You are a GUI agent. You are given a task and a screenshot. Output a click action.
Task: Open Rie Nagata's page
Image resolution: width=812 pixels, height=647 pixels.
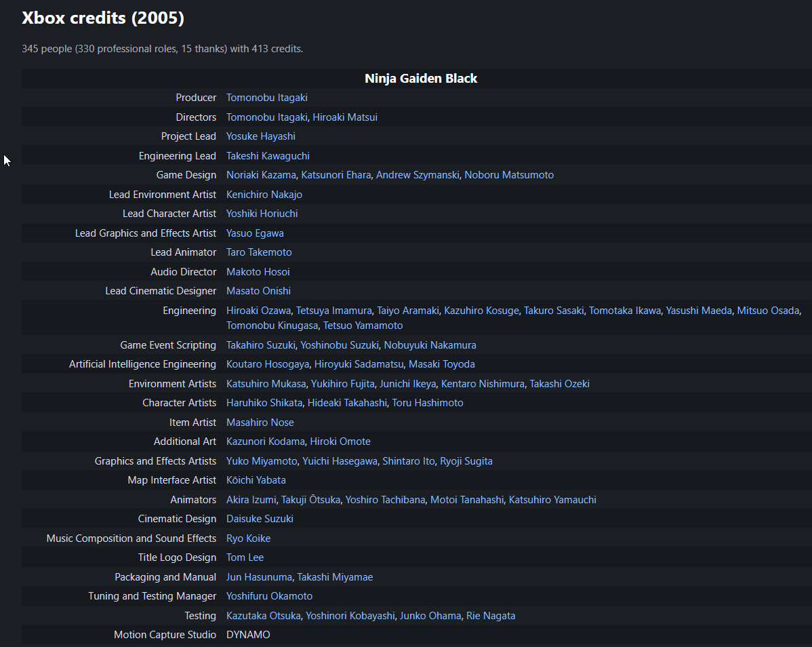click(x=491, y=616)
